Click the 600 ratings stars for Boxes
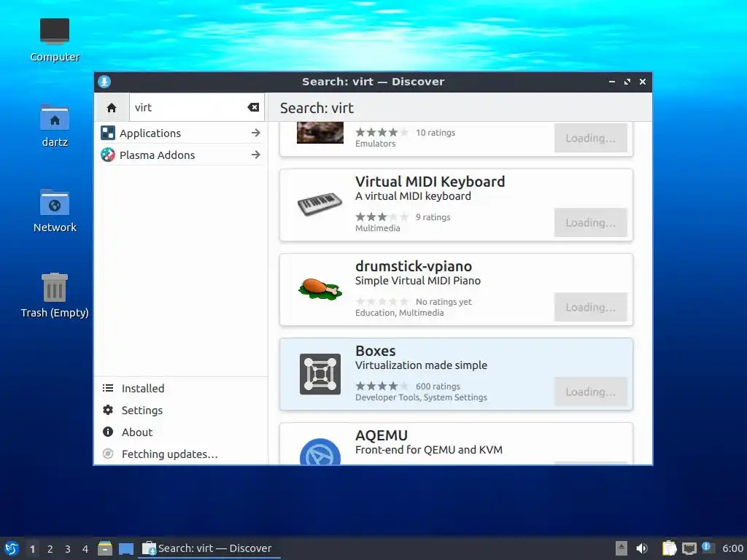The width and height of the screenshot is (747, 560). click(382, 386)
